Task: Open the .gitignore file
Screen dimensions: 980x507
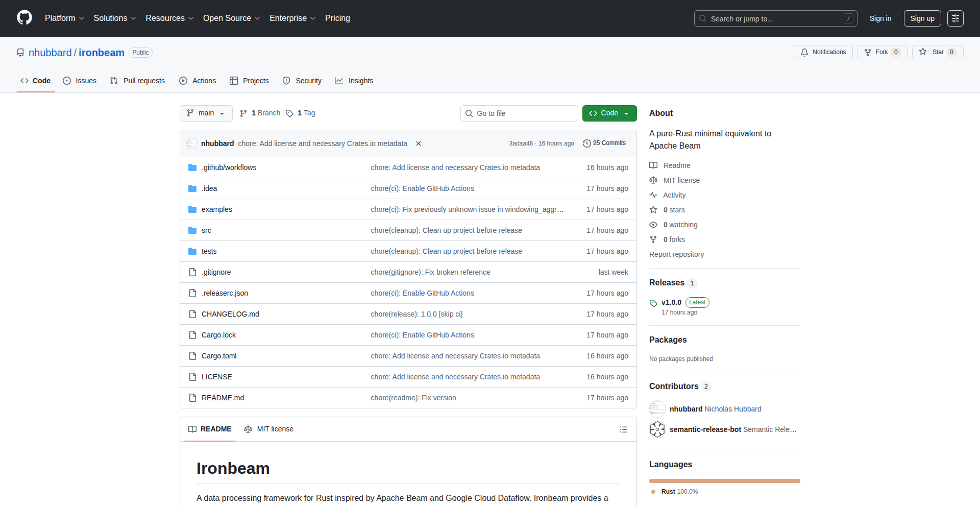Action: 216,272
